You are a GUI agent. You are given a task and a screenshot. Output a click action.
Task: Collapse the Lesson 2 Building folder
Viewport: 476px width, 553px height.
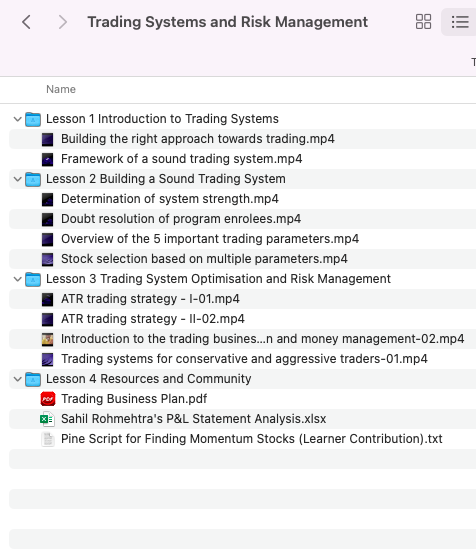click(17, 179)
